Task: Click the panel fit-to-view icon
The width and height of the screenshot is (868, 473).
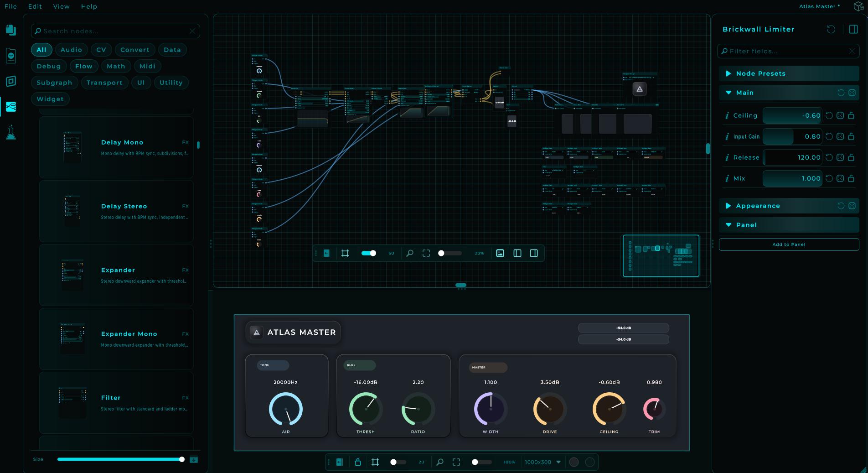Action: tap(456, 462)
